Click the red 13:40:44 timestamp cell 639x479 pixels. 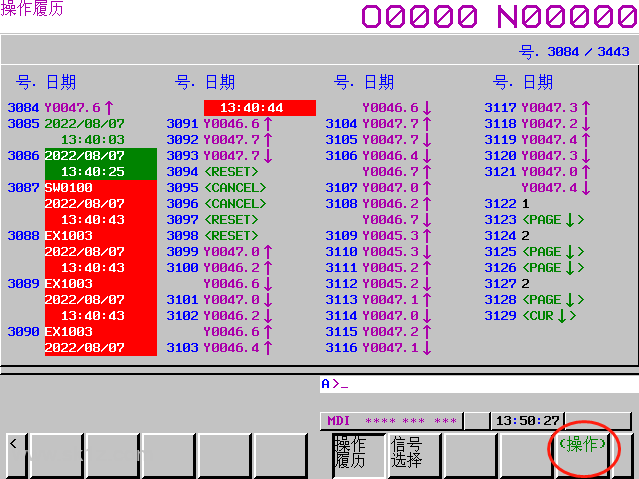(x=260, y=108)
